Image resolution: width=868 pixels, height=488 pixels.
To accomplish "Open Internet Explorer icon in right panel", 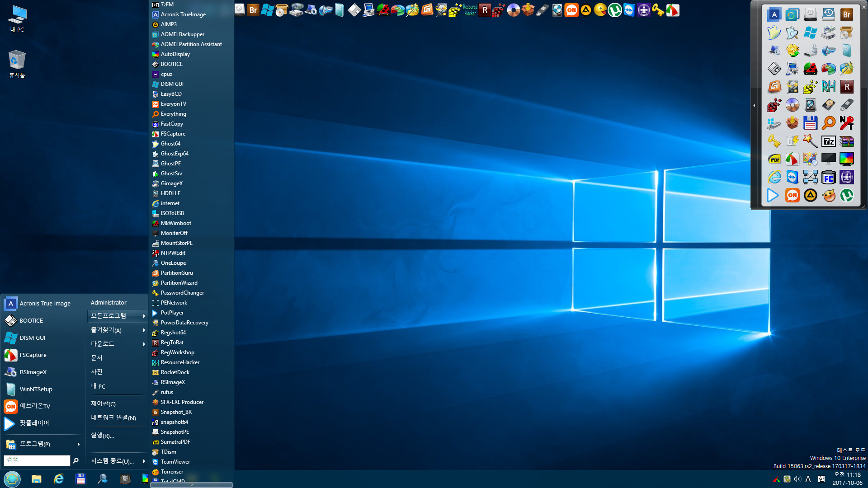I will pyautogui.click(x=774, y=177).
